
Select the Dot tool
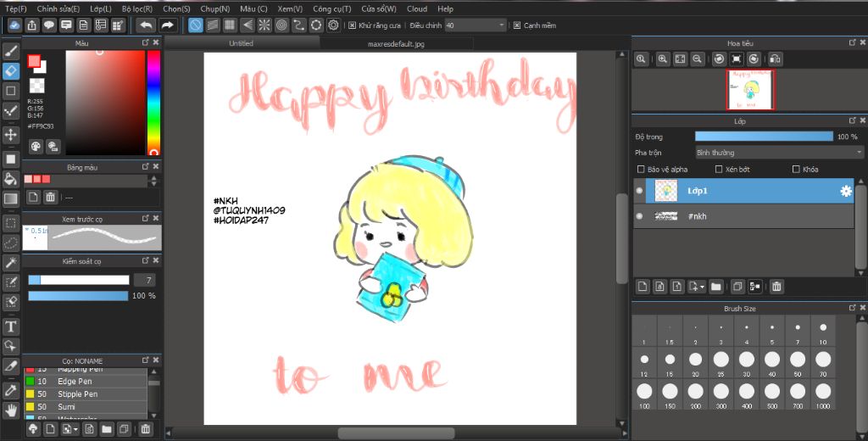tap(11, 111)
